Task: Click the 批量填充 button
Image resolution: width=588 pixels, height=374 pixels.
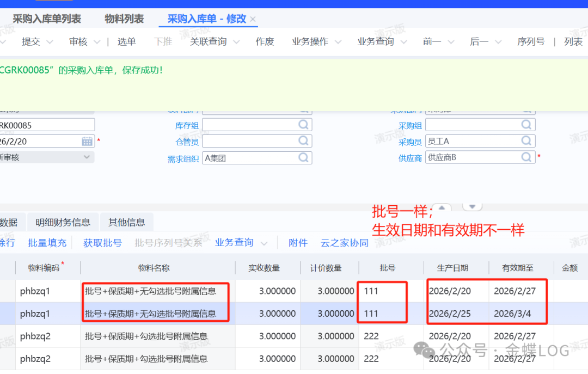Action: tap(47, 243)
